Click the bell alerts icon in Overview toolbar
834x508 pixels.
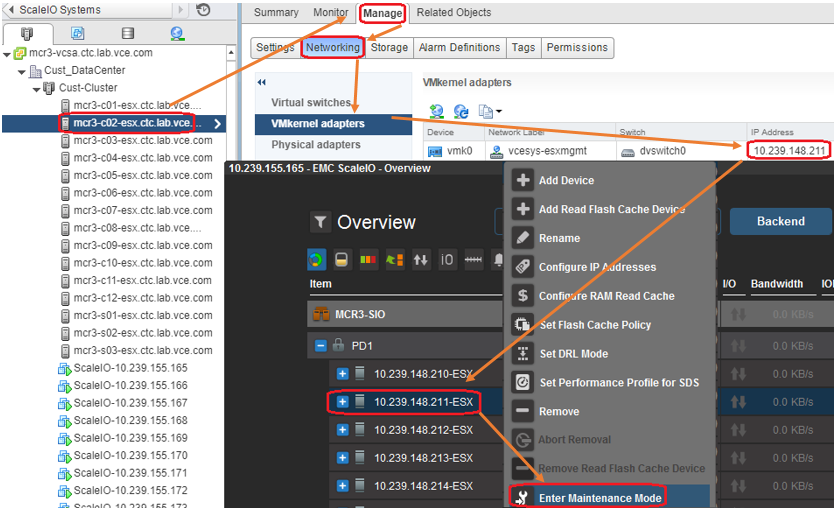(498, 260)
